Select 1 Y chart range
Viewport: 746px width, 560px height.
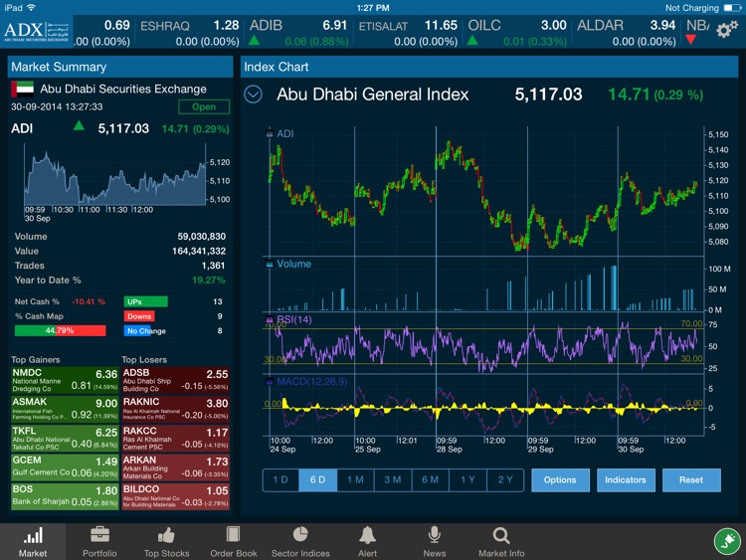click(x=467, y=480)
